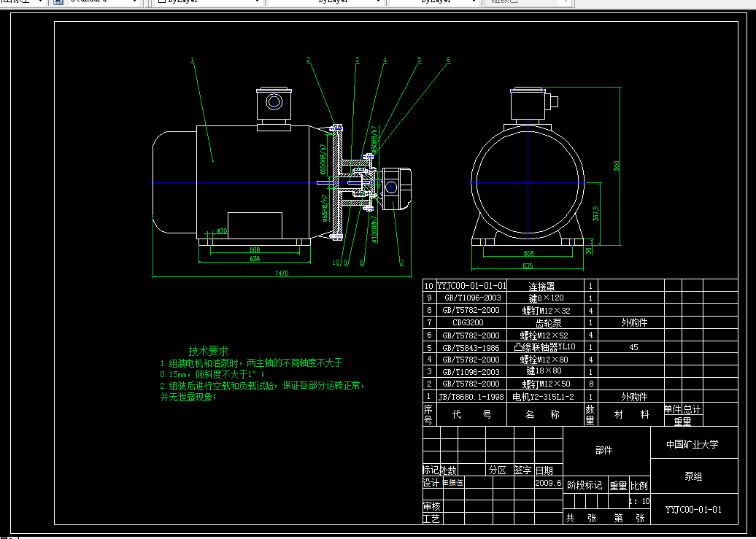Select the 508 dimension under the end view
This screenshot has width=756, height=539.
click(x=528, y=253)
